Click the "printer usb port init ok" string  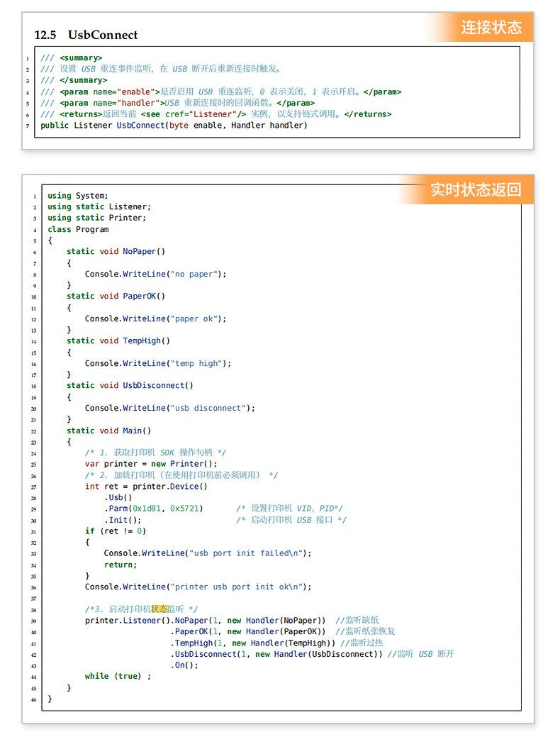(237, 587)
